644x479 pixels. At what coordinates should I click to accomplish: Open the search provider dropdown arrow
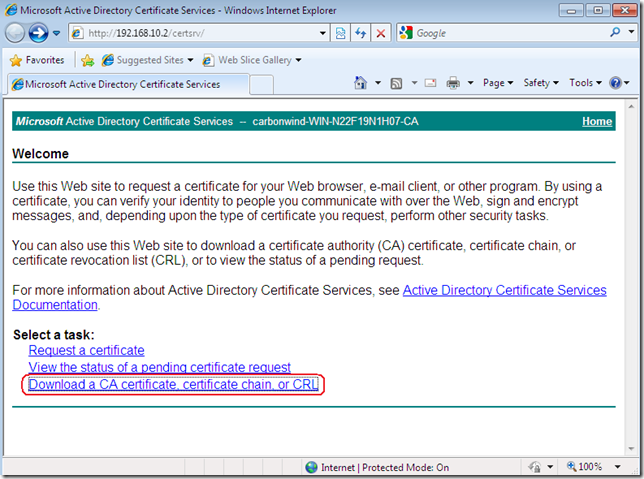click(631, 32)
